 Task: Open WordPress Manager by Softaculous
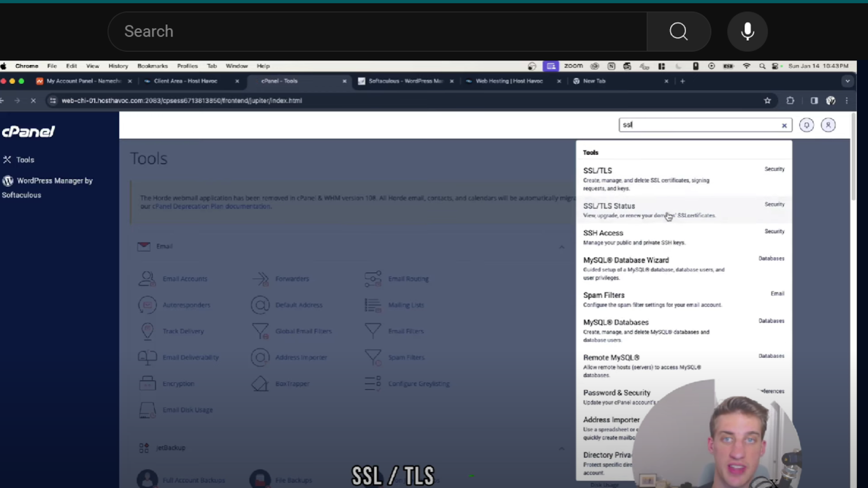click(x=48, y=188)
